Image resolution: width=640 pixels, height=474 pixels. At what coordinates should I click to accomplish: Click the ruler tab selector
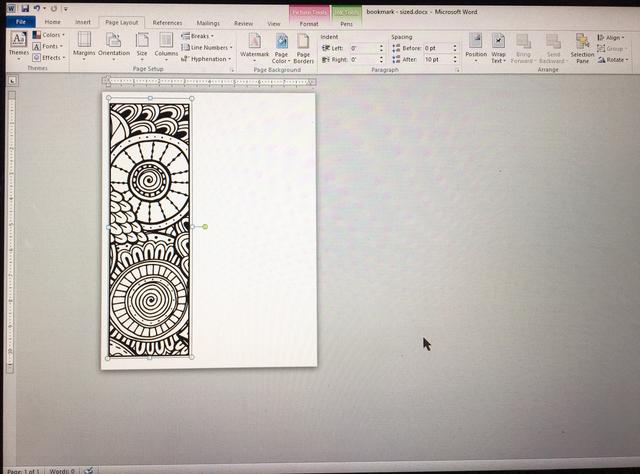tap(12, 81)
